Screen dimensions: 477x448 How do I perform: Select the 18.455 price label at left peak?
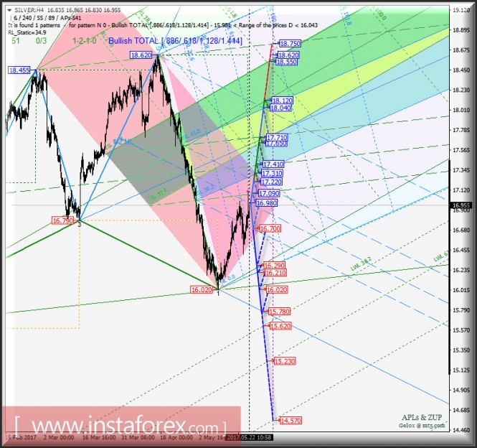[x=19, y=70]
